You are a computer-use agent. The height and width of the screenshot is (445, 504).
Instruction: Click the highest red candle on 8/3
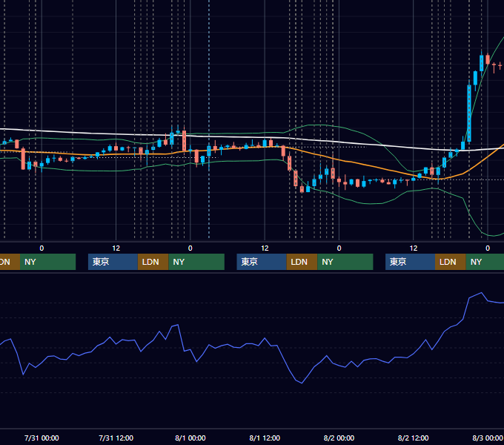pyautogui.click(x=488, y=59)
